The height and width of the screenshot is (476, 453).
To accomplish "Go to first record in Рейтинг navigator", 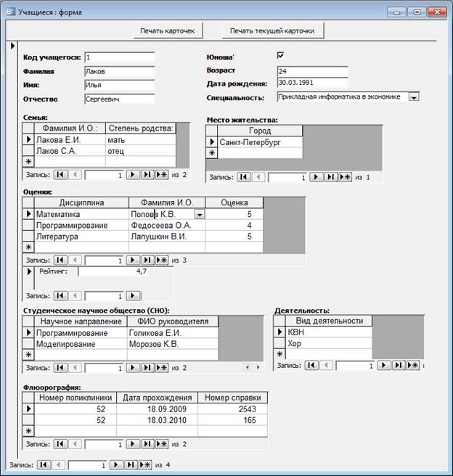I will coord(60,295).
